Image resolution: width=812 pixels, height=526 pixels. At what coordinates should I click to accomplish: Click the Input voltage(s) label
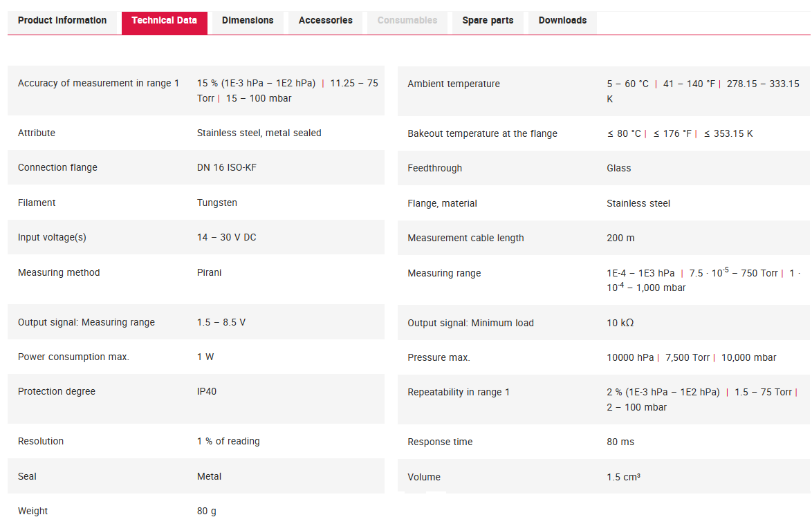coord(52,238)
